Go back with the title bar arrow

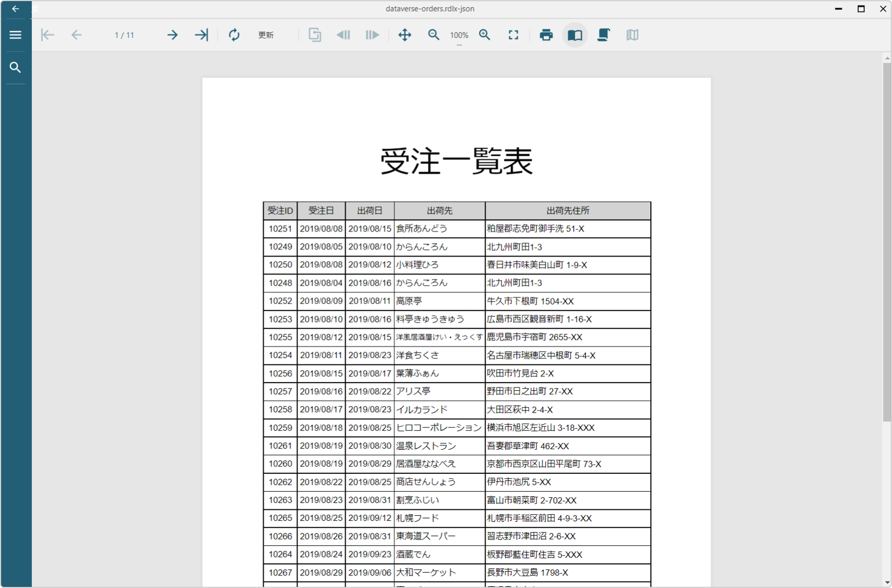(15, 9)
